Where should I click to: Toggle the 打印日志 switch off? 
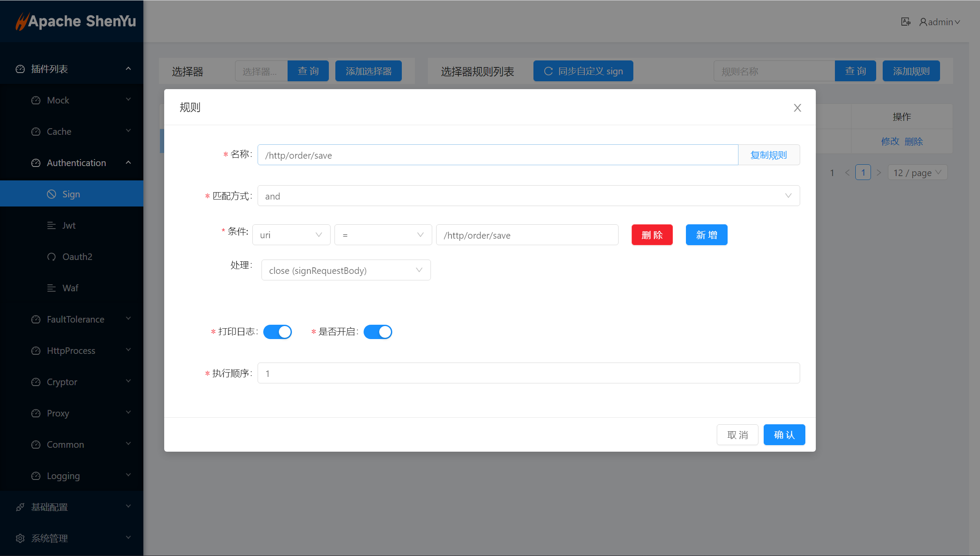278,332
